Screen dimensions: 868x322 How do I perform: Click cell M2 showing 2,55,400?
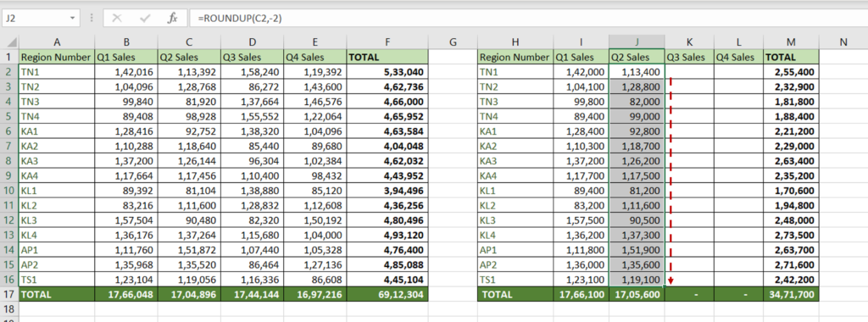(x=791, y=72)
